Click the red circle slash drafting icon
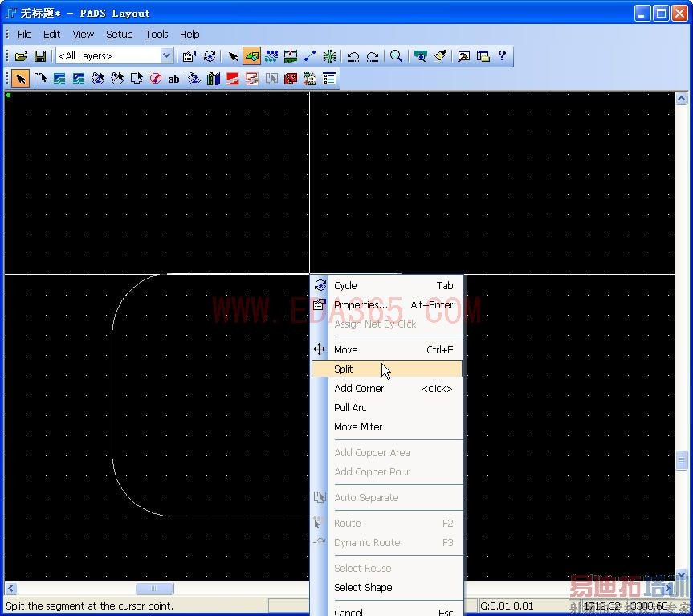Screen dimensions: 693x616 pos(156,79)
